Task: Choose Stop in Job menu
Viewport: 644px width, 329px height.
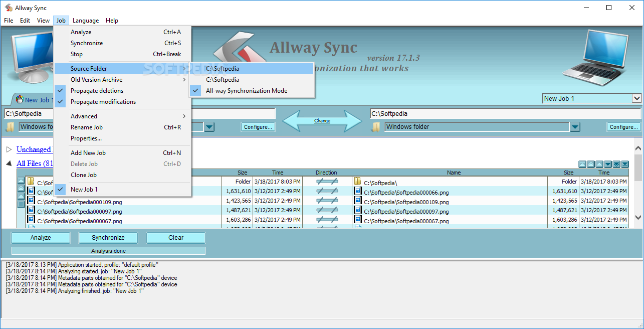Action: click(x=123, y=54)
